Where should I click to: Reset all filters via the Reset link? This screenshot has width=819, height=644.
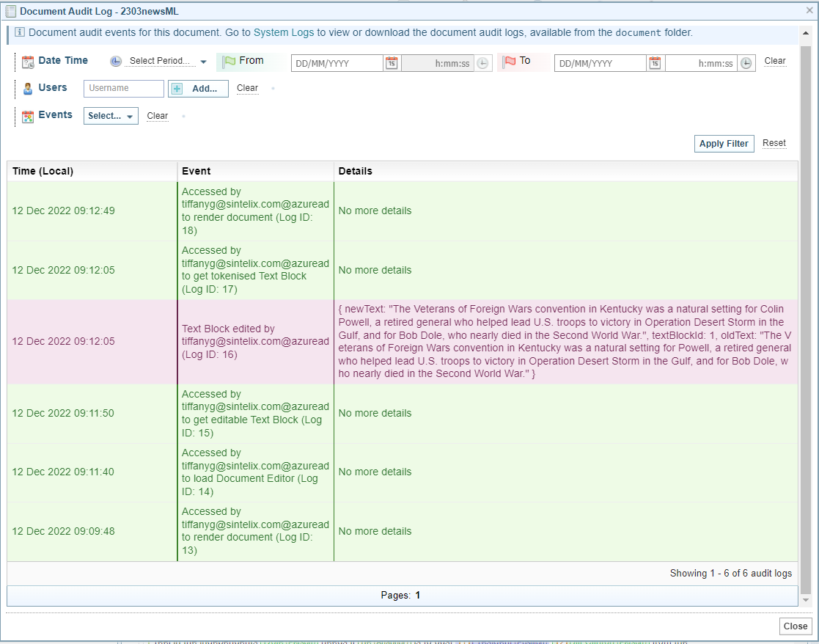(774, 144)
